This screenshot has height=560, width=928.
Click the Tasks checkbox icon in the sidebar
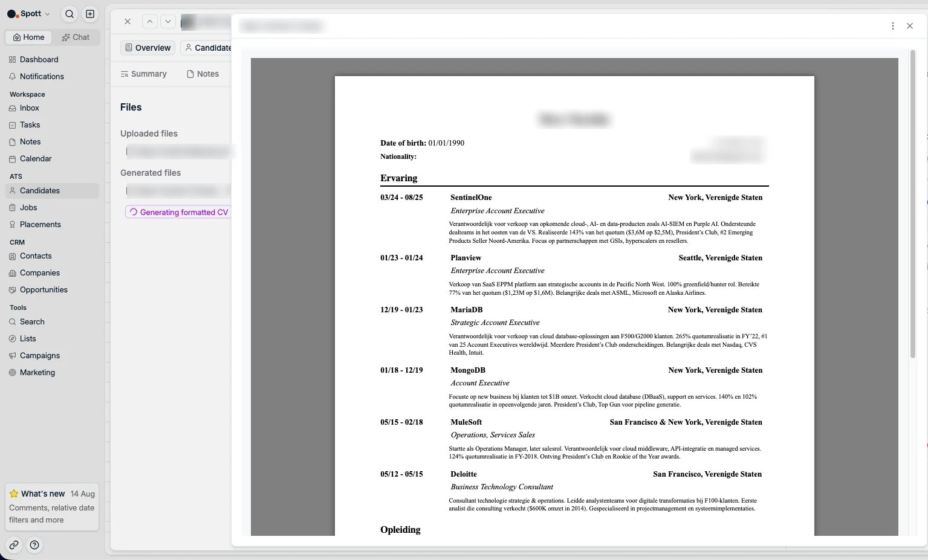13,125
